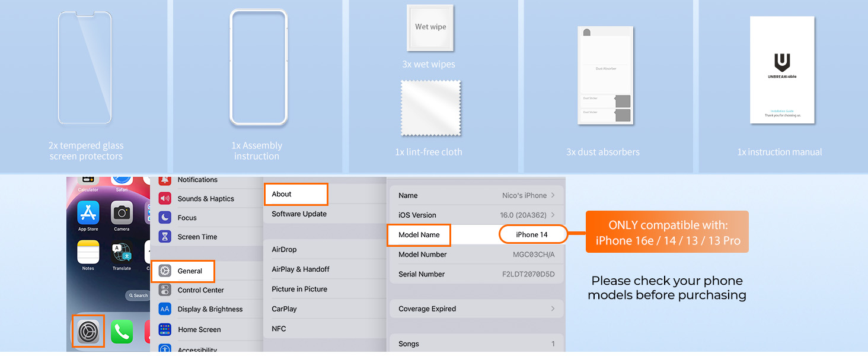Click Nico's iPhone name value

(x=524, y=195)
